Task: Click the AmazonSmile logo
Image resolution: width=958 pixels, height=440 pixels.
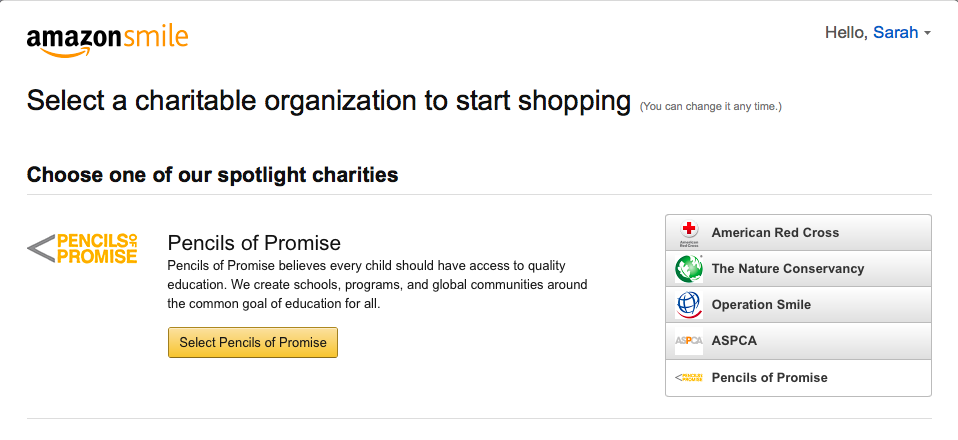Action: (107, 42)
